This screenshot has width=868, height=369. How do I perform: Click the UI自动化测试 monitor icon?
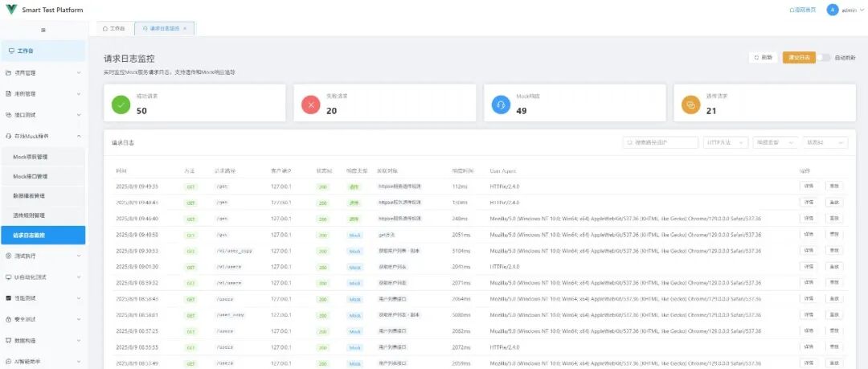8,277
